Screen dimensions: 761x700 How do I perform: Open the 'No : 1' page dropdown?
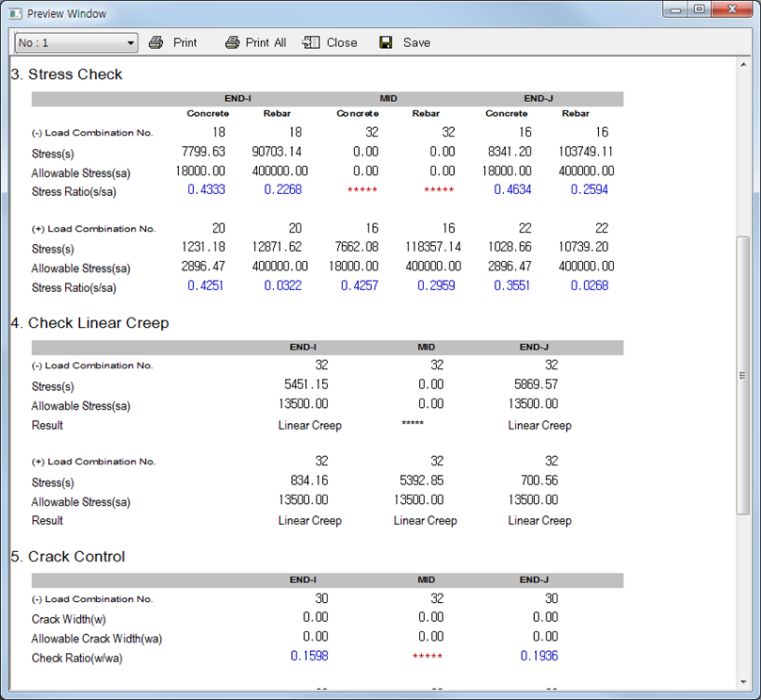[76, 42]
